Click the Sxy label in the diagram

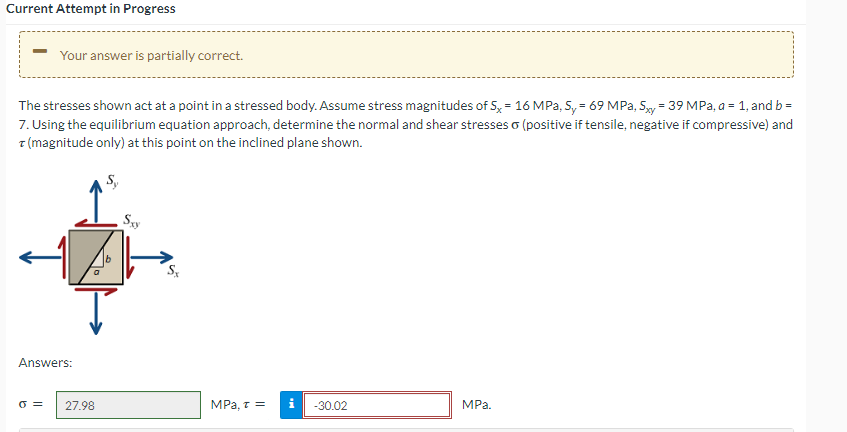tap(131, 220)
